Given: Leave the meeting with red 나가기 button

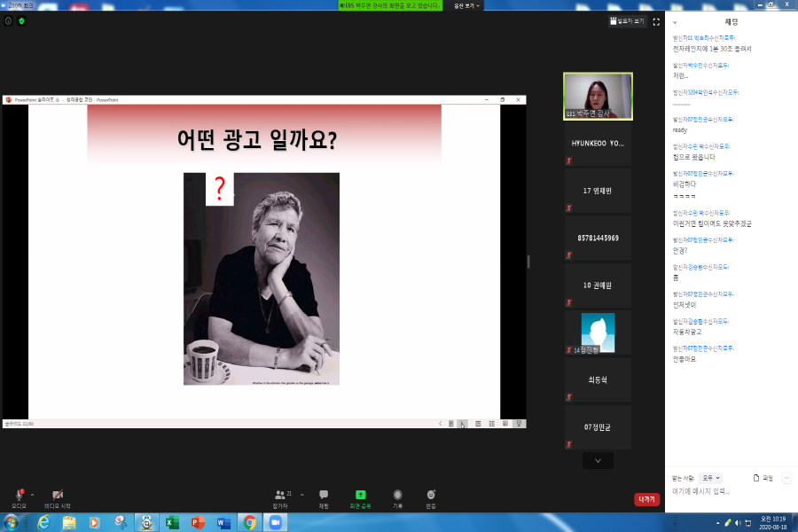Looking at the screenshot, I should 647,499.
